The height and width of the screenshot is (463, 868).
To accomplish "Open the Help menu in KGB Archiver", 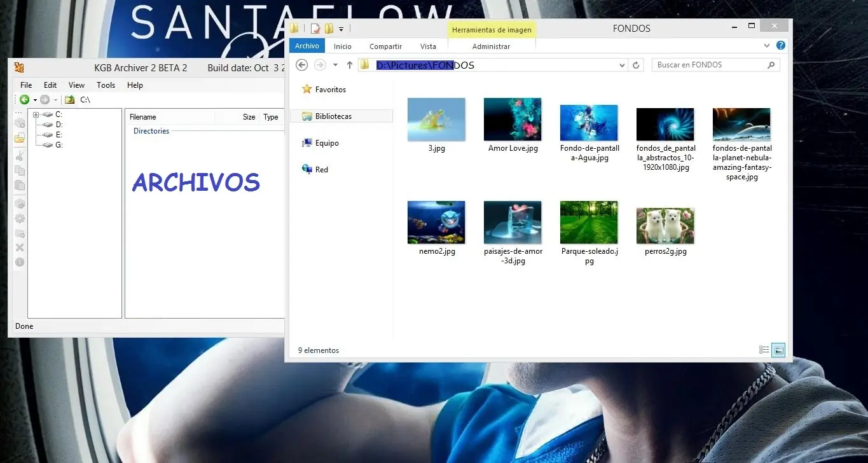I will pos(135,85).
